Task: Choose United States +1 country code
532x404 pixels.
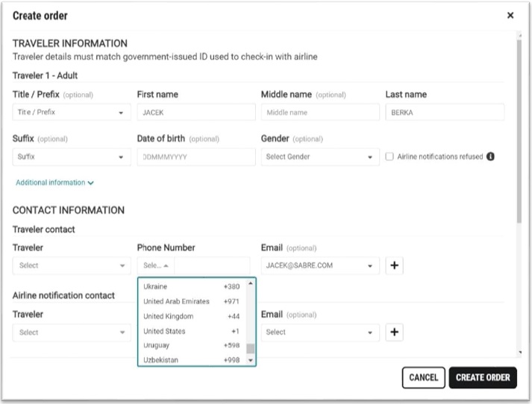Action: [192, 331]
